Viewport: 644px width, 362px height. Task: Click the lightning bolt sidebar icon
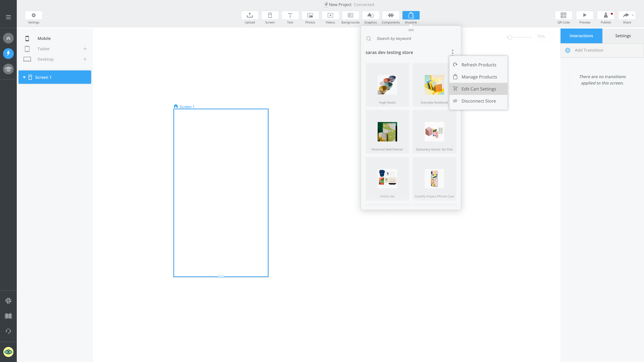click(8, 53)
